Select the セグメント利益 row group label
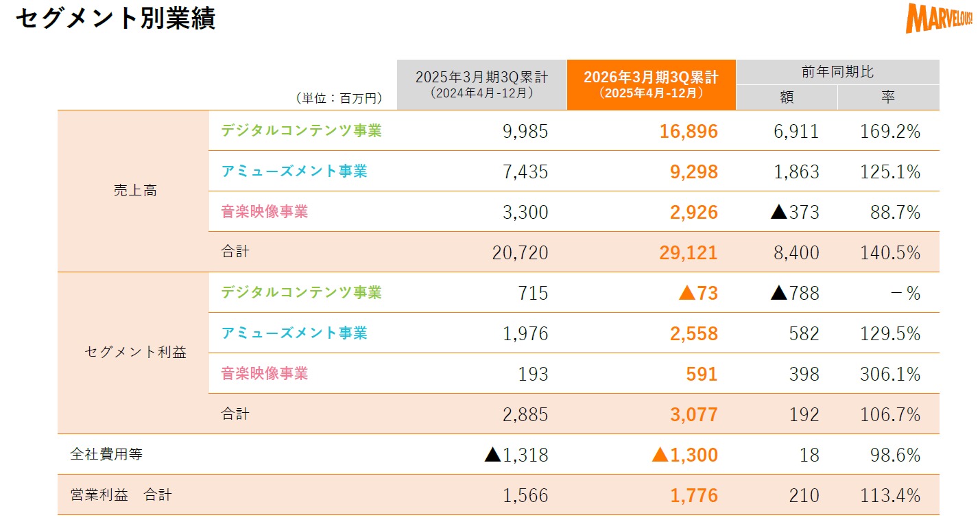 point(135,353)
